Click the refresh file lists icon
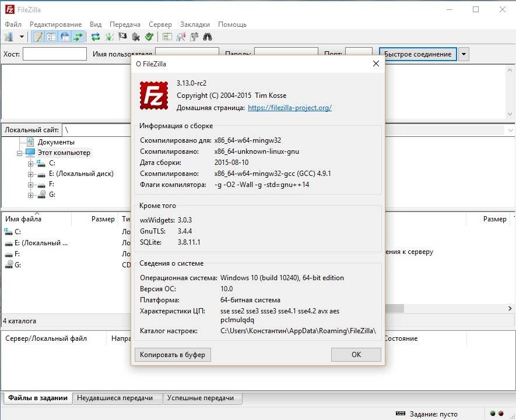516x420 pixels. (96, 37)
